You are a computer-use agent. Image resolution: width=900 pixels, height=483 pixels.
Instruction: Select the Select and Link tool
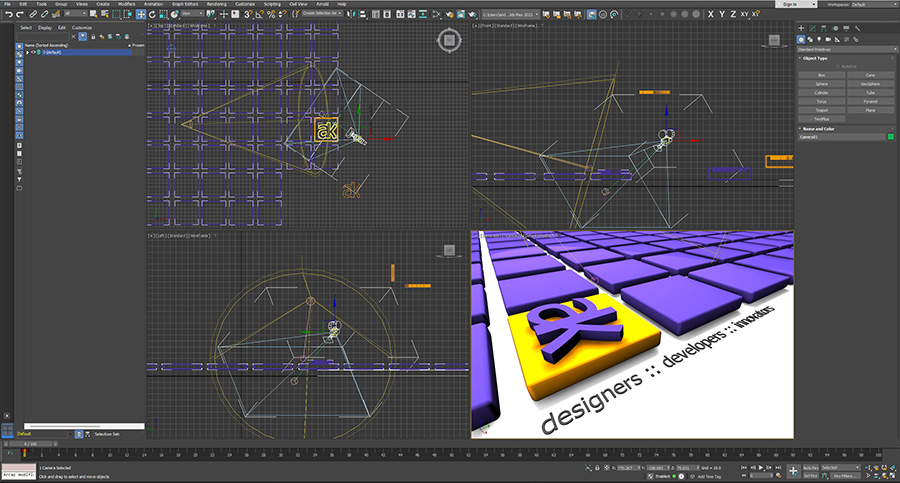tap(33, 14)
